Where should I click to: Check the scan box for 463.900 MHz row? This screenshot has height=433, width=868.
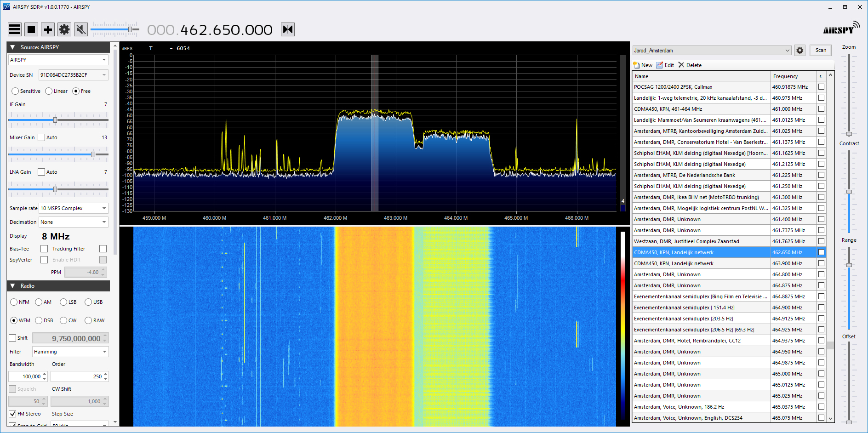[x=821, y=263]
